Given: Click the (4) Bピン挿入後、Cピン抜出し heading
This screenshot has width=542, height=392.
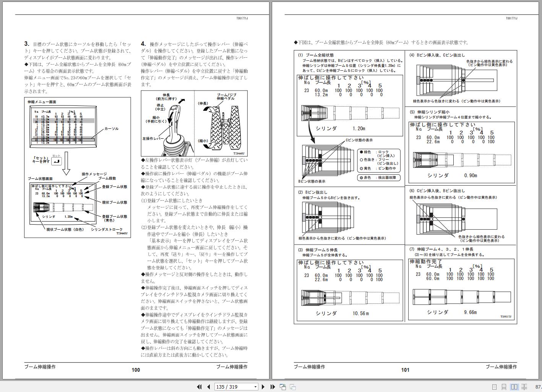Looking at the screenshot, I should tap(437, 55).
